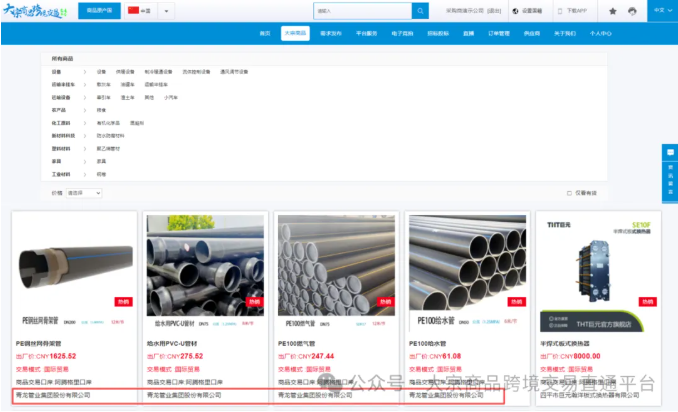Open the 关于我们 navigation tab

[564, 33]
